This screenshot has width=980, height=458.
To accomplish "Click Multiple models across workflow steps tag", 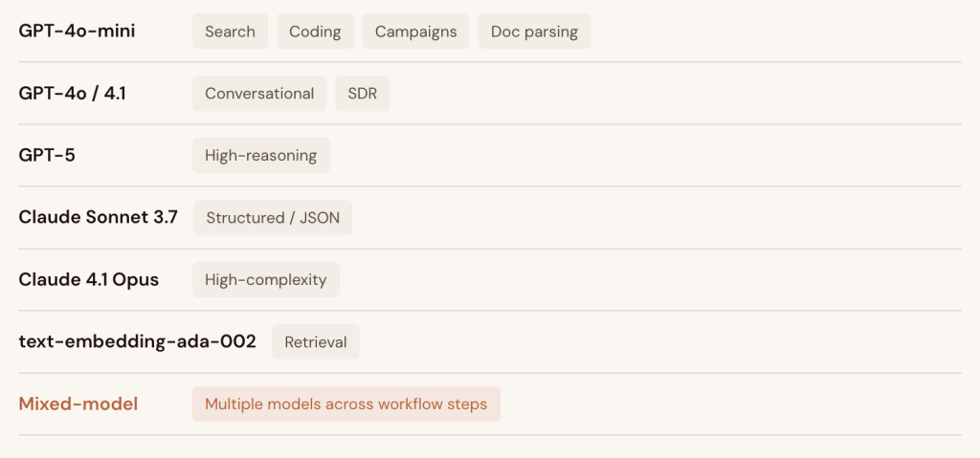I will pyautogui.click(x=346, y=403).
